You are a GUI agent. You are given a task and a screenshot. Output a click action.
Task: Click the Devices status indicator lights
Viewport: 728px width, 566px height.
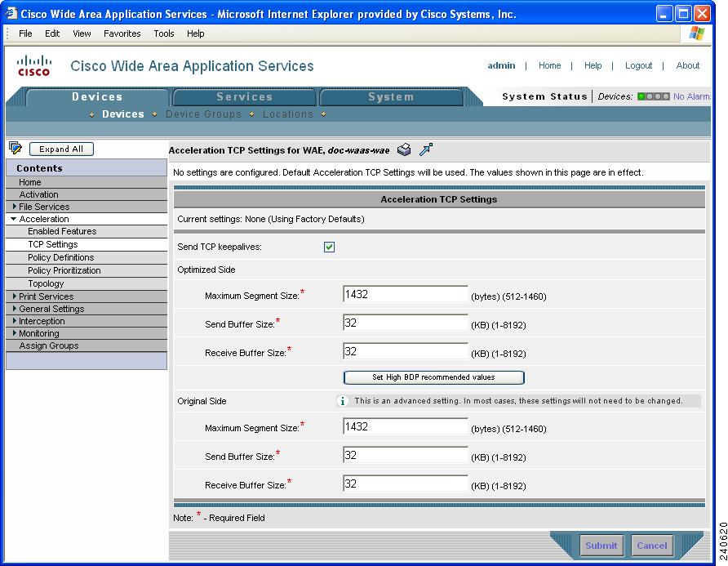[653, 96]
